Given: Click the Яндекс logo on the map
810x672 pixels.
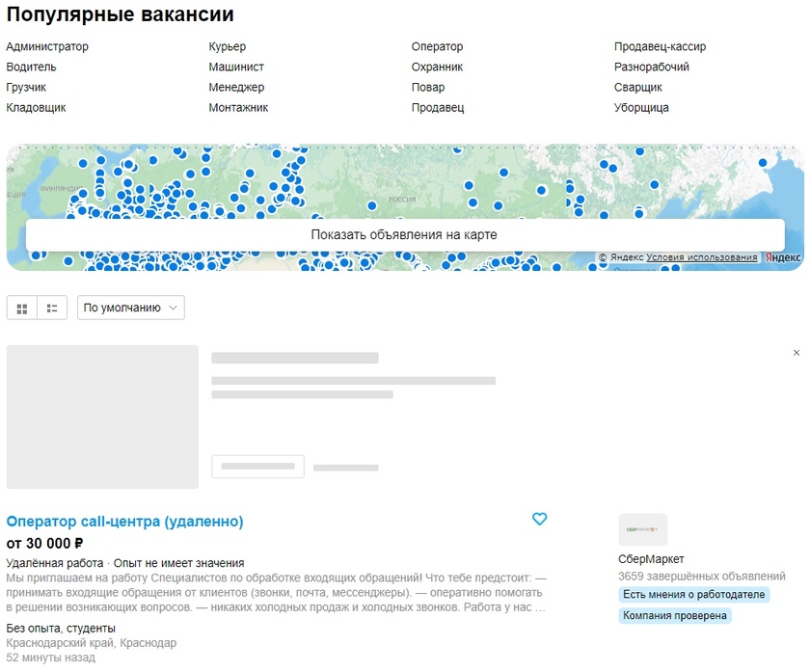Looking at the screenshot, I should point(783,257).
